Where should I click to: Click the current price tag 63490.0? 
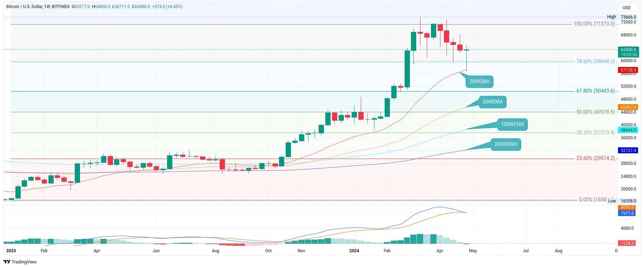click(x=628, y=50)
